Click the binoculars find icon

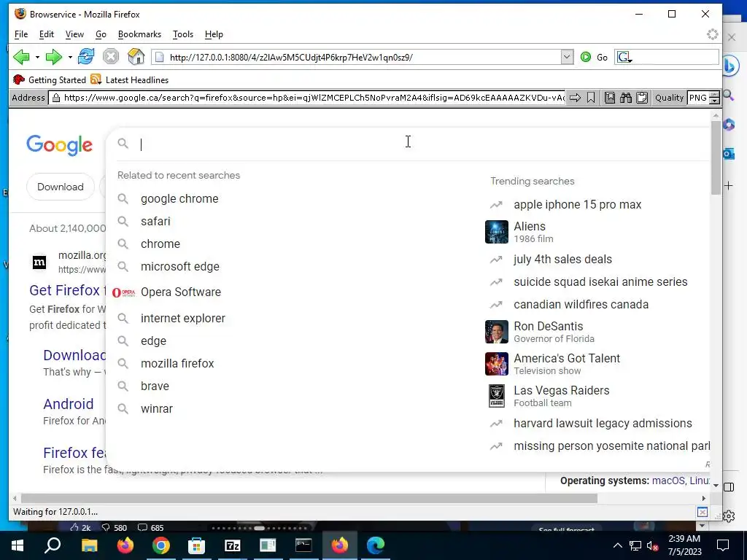(x=625, y=98)
